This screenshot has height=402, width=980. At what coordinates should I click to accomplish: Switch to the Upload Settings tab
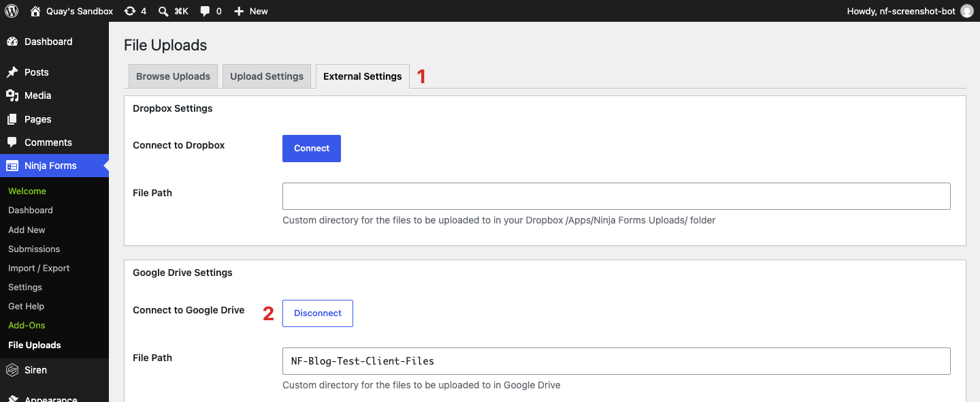[267, 76]
